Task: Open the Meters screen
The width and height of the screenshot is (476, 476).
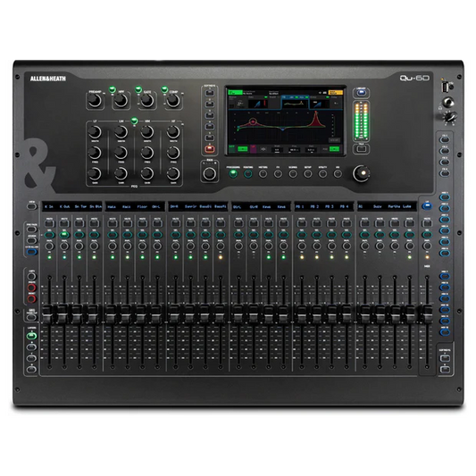Action: [x=263, y=173]
